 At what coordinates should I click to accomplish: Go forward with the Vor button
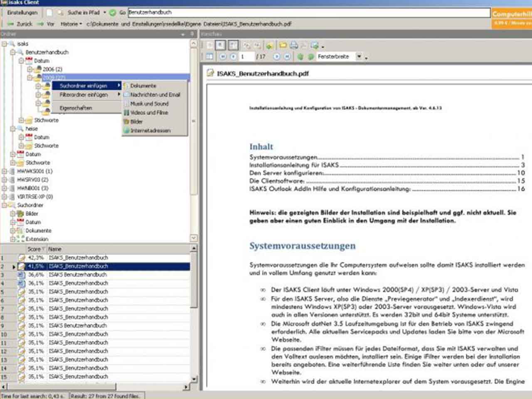pos(46,24)
